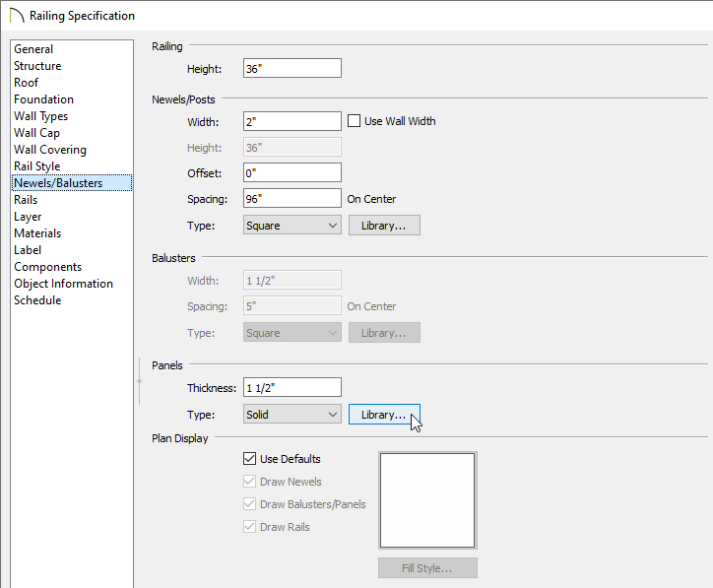Enable Use Wall Width checkbox

coord(354,121)
